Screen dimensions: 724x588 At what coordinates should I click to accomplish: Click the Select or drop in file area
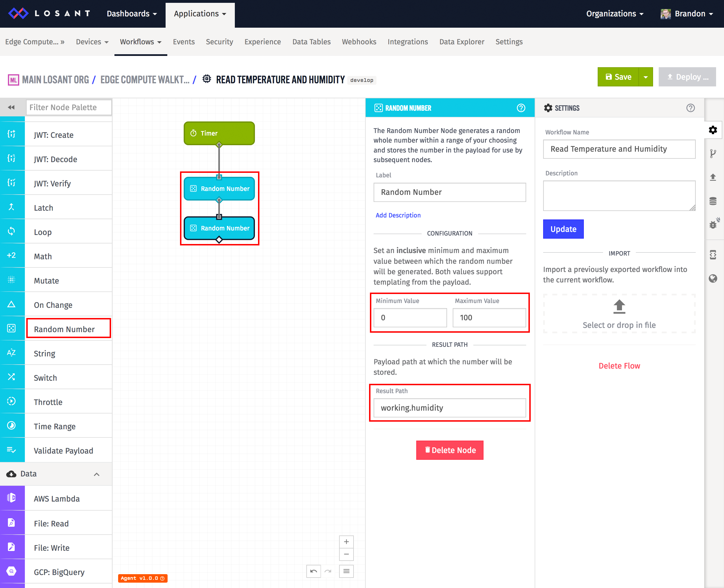pos(619,314)
